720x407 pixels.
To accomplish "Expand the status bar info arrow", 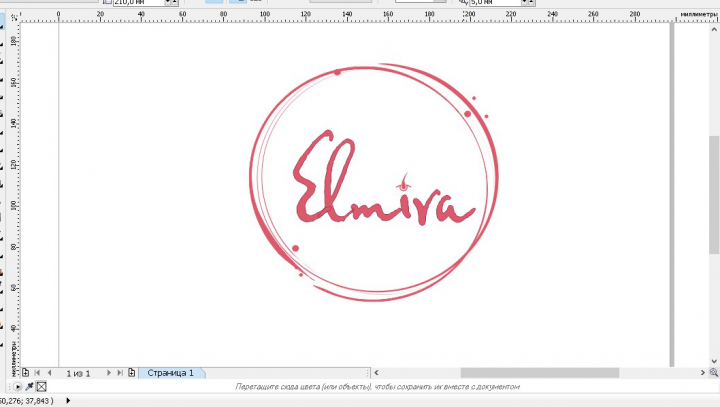I will click(x=68, y=401).
